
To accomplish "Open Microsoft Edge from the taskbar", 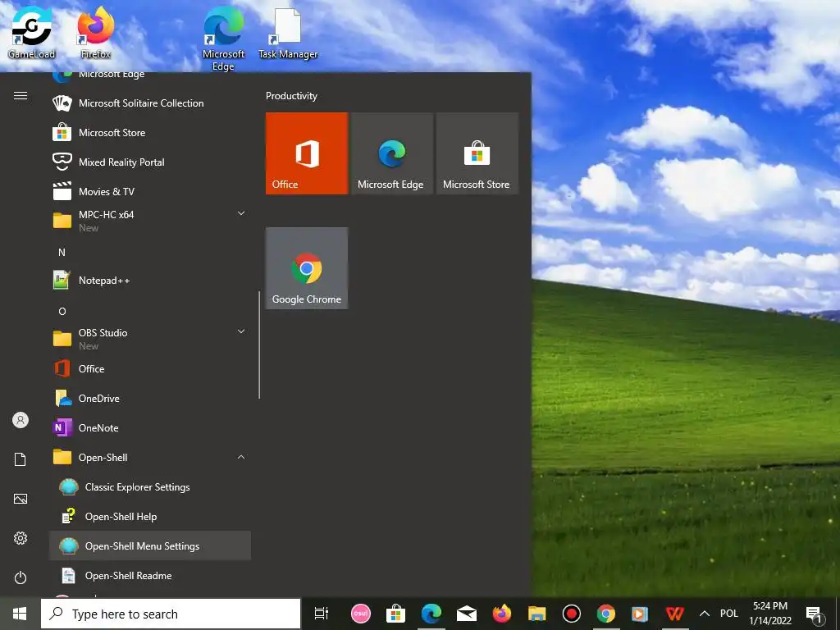I will click(x=431, y=614).
